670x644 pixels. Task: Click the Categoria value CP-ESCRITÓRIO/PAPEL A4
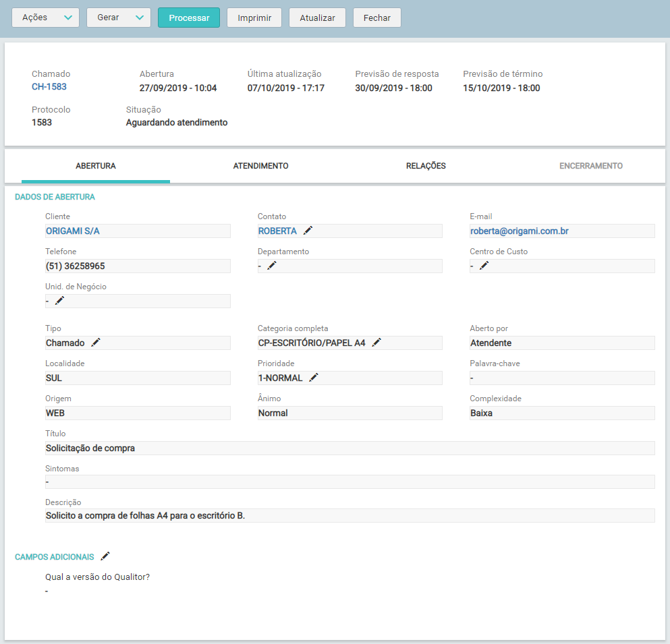tap(312, 343)
